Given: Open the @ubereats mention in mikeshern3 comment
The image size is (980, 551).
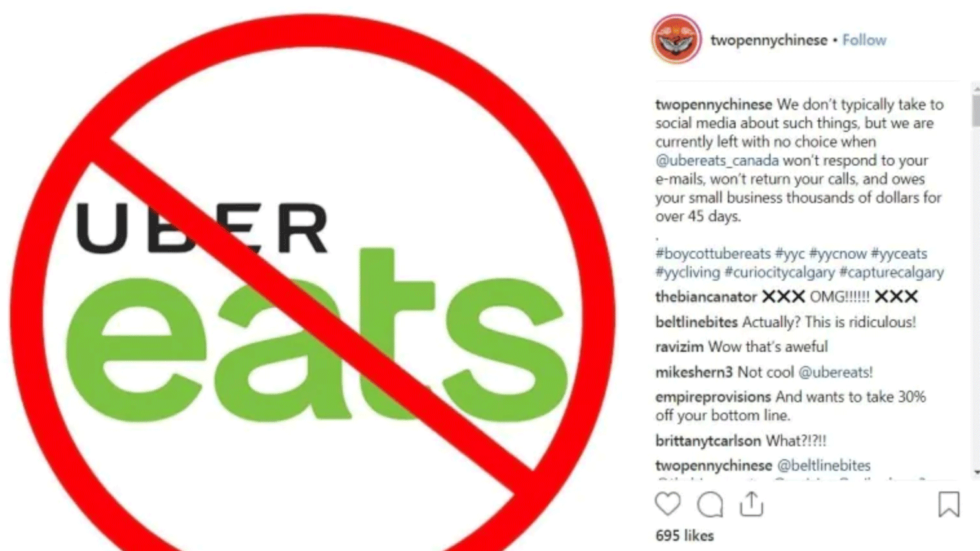Looking at the screenshot, I should click(835, 373).
